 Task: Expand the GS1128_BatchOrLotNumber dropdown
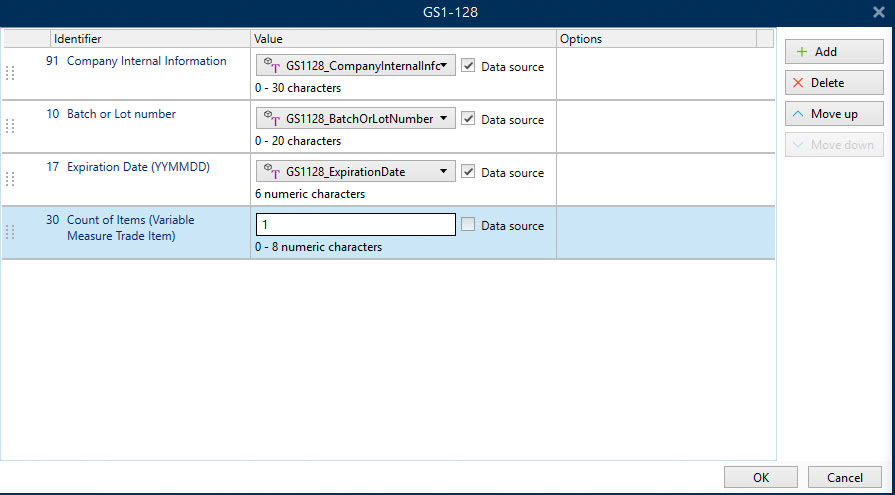coord(443,119)
